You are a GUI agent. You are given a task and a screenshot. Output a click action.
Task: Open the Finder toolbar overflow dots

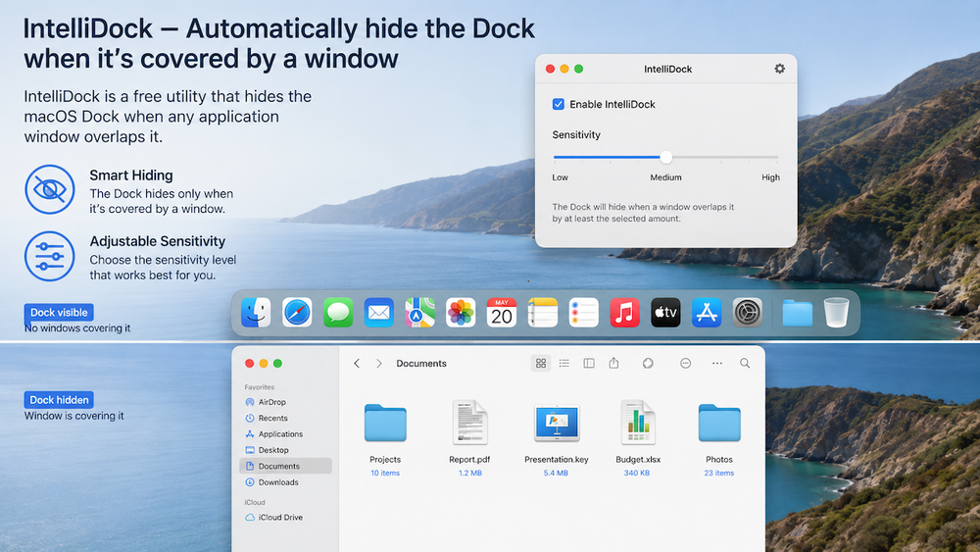click(717, 363)
